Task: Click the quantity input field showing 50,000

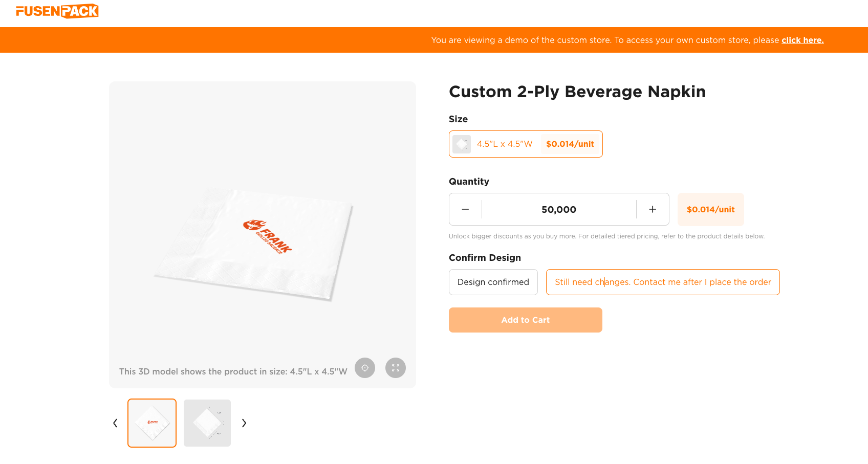Action: click(558, 209)
